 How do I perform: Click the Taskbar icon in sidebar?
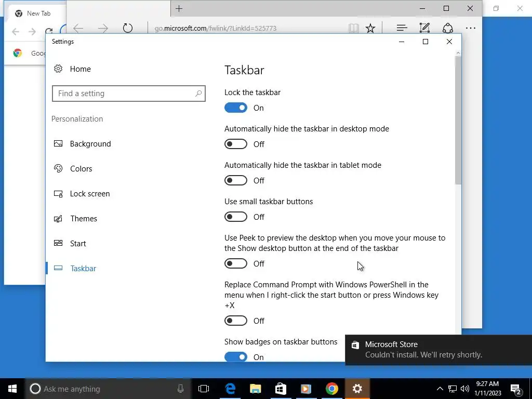click(x=58, y=268)
